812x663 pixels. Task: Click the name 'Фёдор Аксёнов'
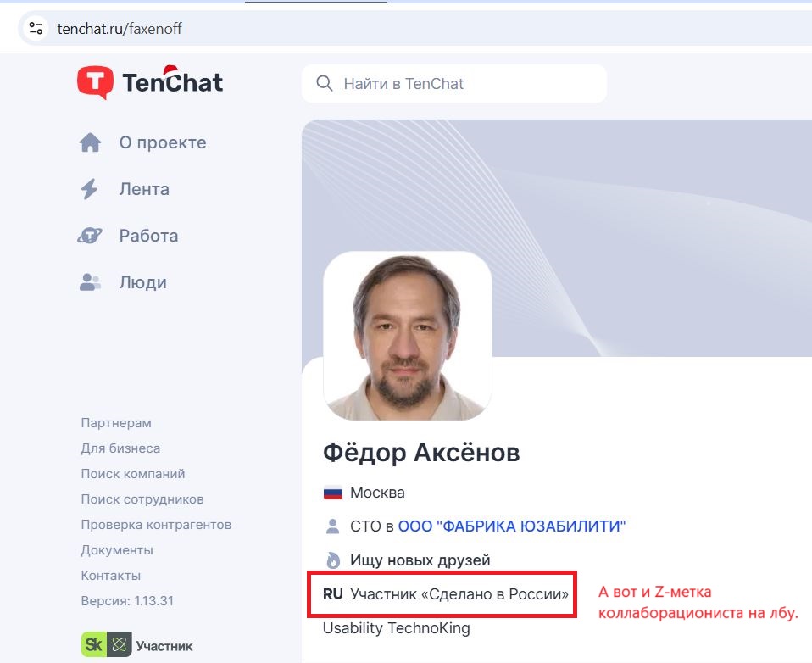pyautogui.click(x=421, y=452)
